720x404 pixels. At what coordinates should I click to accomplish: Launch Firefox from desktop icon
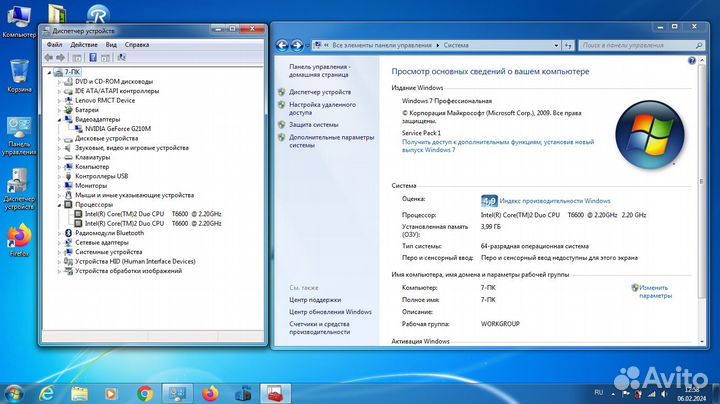coord(19,240)
